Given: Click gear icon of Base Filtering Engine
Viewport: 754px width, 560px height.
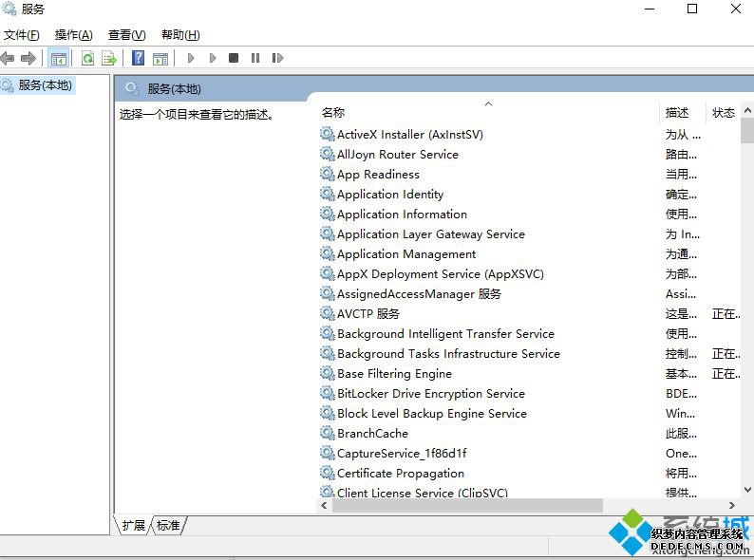Looking at the screenshot, I should point(327,374).
